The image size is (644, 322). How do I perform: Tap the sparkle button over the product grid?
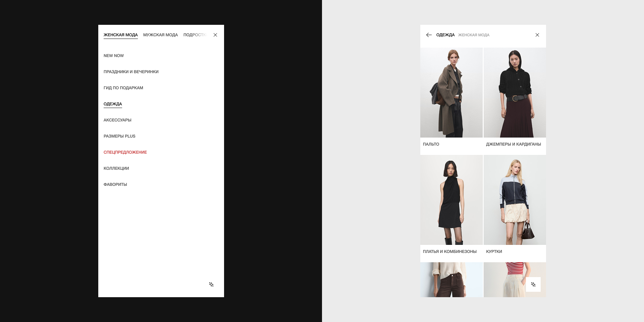[533, 284]
